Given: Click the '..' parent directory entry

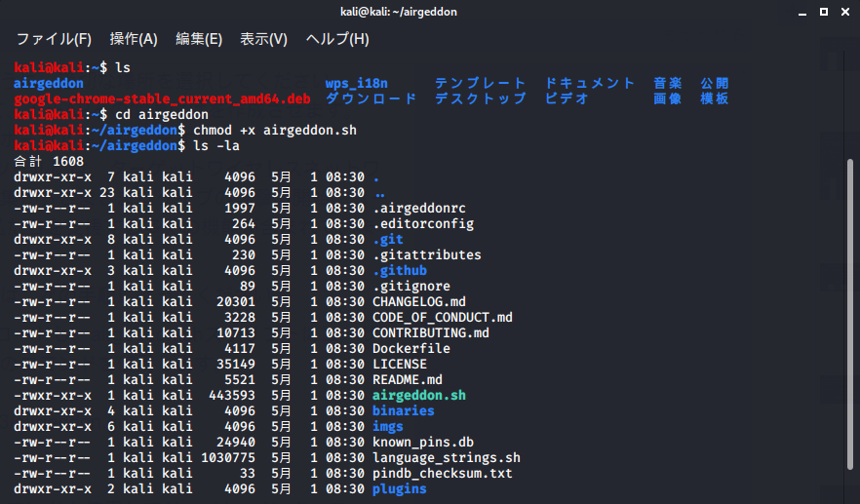Looking at the screenshot, I should click(378, 193).
